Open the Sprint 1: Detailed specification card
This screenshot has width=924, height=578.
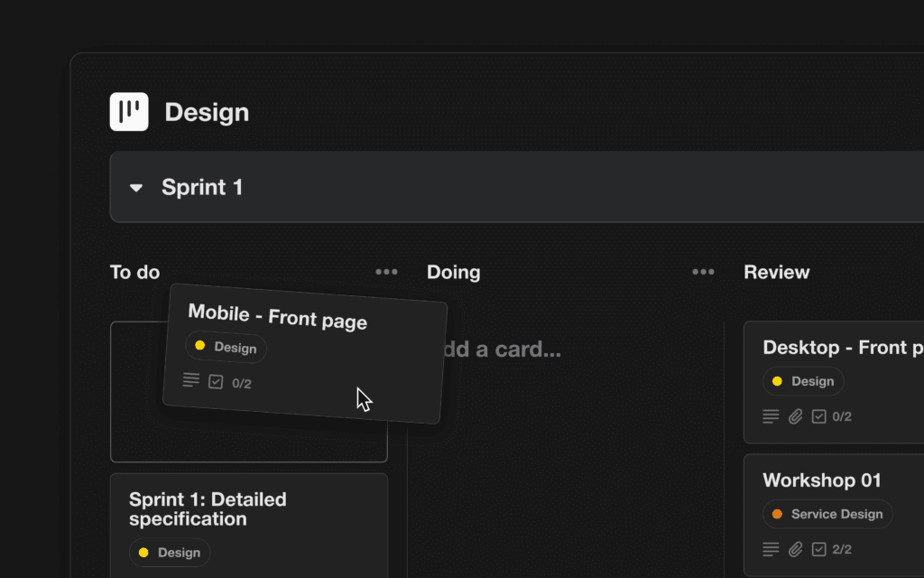tap(208, 509)
